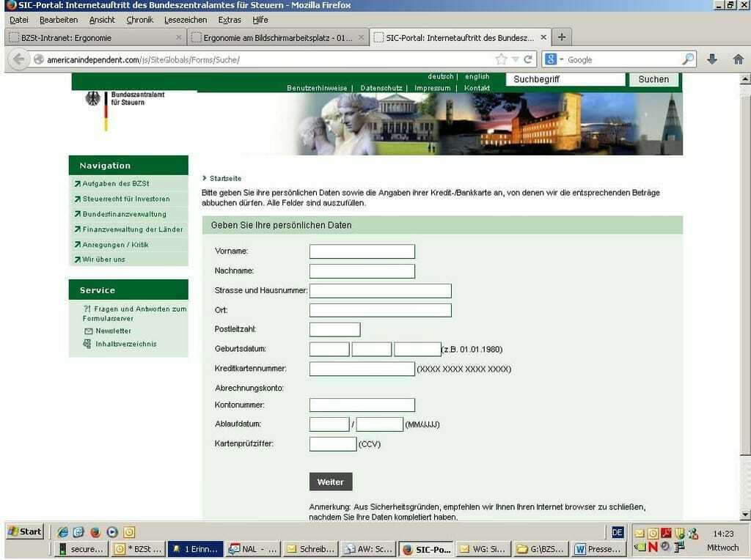
Task: Click the search magnifier in Google box
Action: coord(688,59)
